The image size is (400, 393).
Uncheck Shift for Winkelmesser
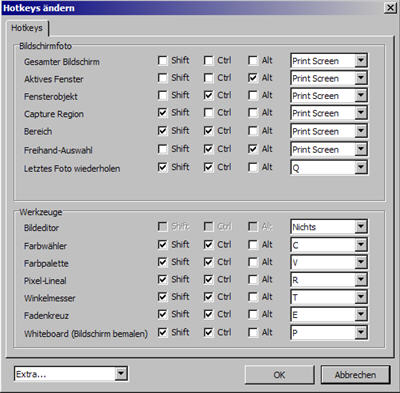(x=162, y=297)
